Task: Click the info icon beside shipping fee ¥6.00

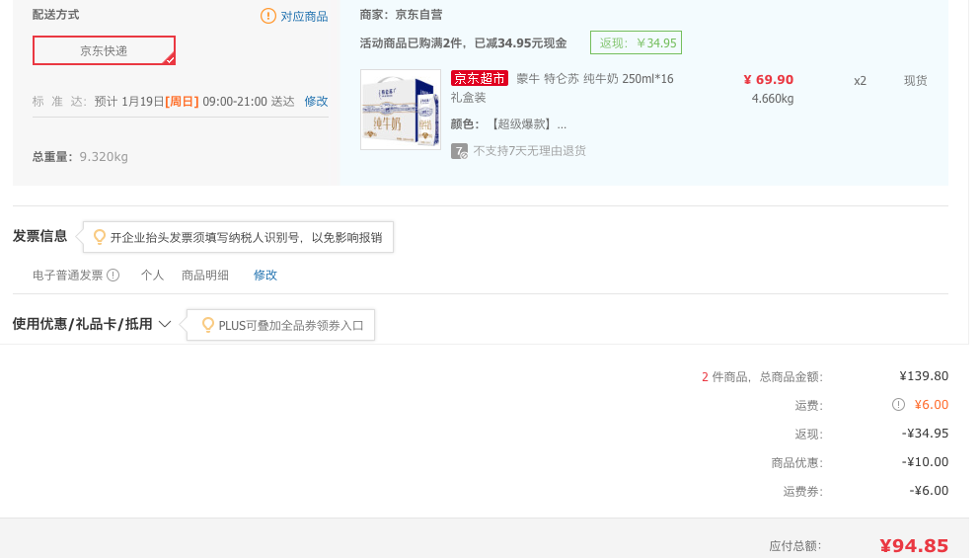Action: point(898,405)
